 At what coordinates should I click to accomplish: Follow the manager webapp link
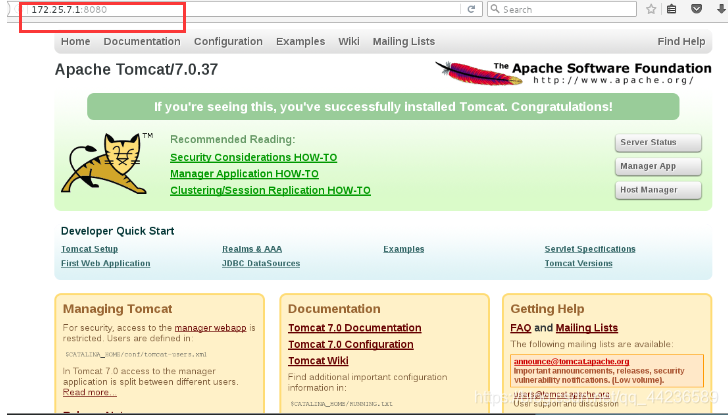[210, 328]
